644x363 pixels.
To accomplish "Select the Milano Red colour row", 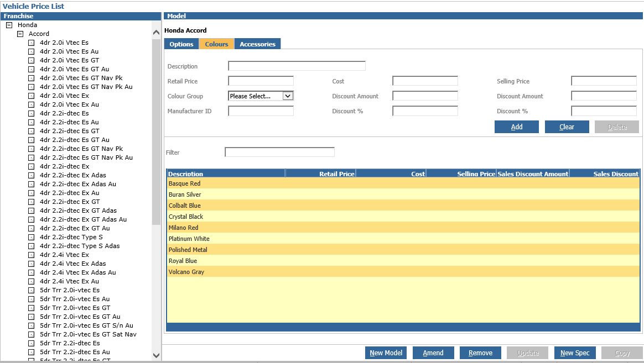I will click(403, 228).
